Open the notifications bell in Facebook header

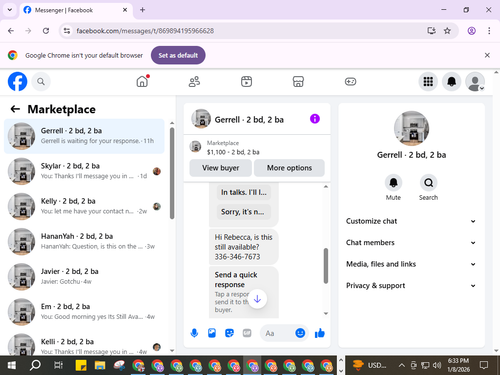point(452,82)
